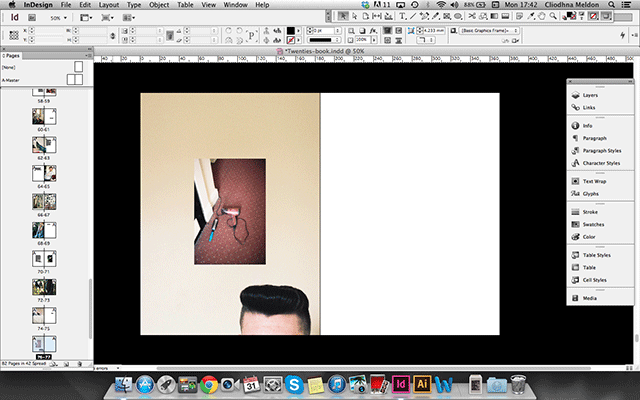Open Skype from the Dock
Image resolution: width=640 pixels, height=400 pixels.
pyautogui.click(x=294, y=384)
